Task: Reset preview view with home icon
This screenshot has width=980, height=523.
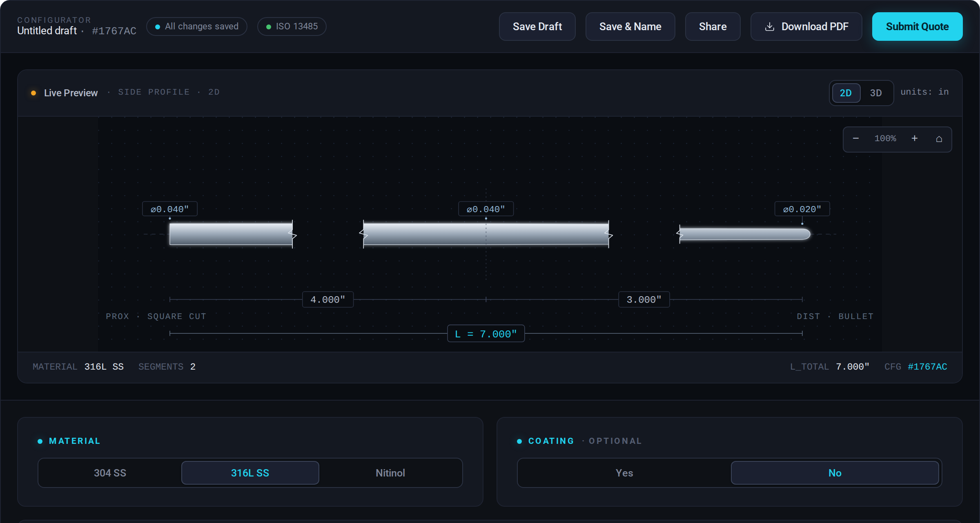Action: tap(939, 139)
